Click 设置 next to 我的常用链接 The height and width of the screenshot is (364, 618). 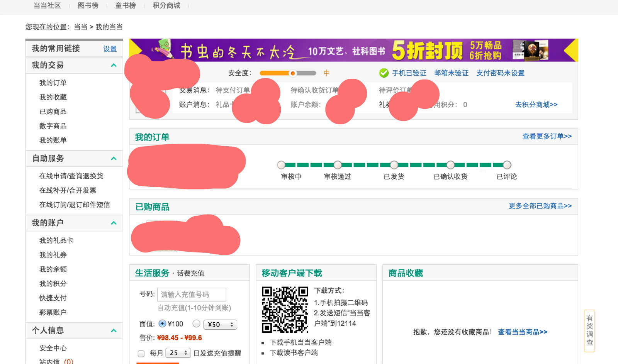click(x=110, y=49)
